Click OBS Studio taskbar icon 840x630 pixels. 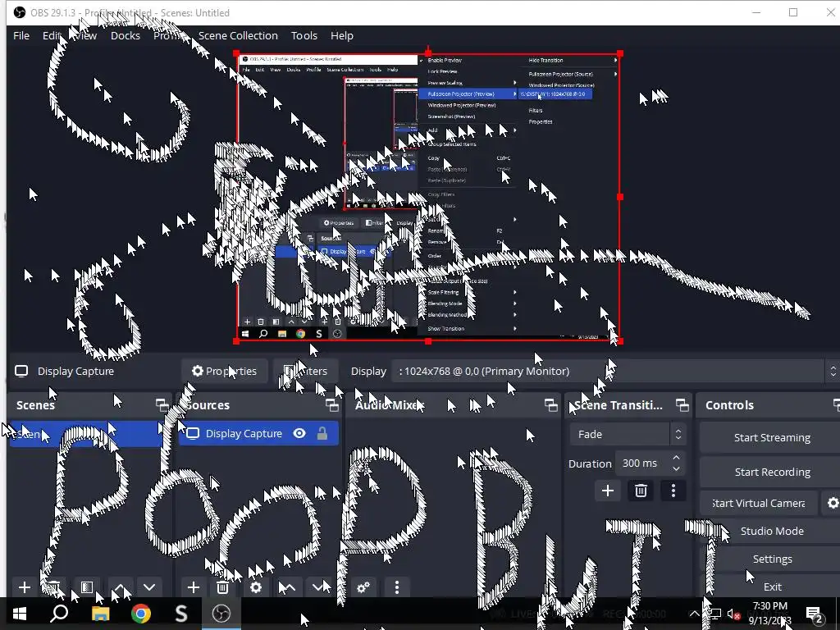221,614
